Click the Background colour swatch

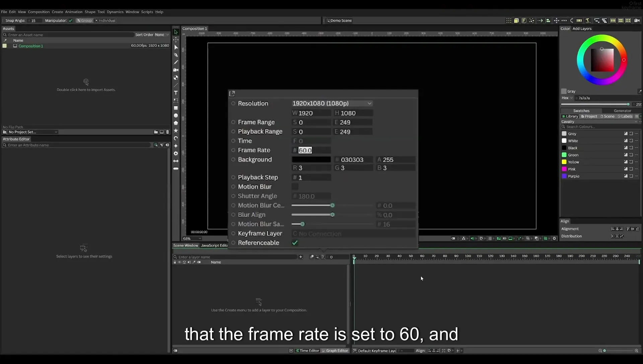click(311, 160)
